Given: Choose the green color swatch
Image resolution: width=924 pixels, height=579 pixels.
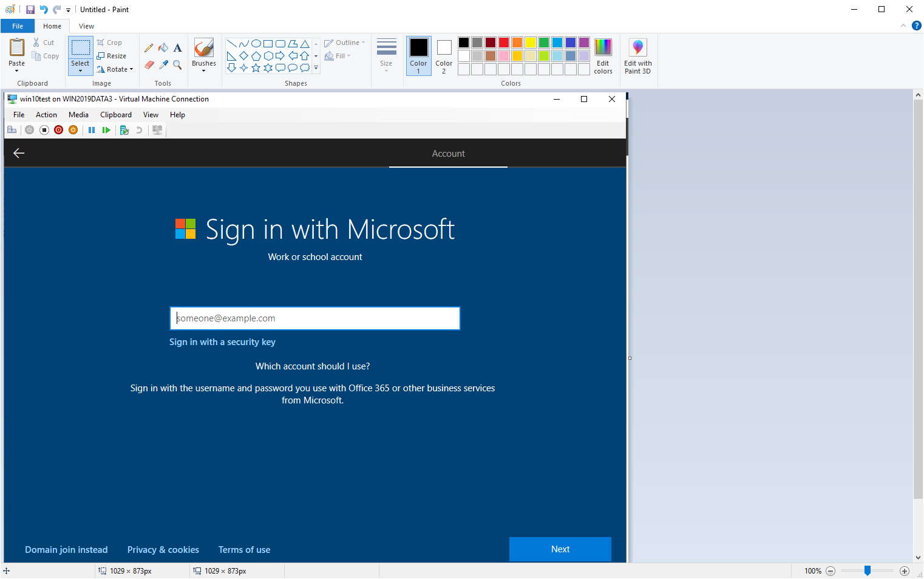Looking at the screenshot, I should (x=544, y=43).
